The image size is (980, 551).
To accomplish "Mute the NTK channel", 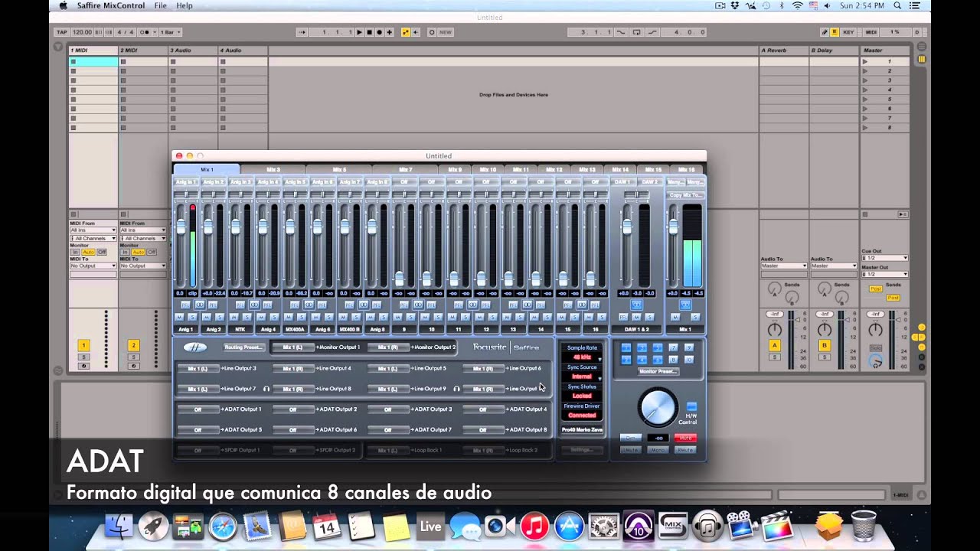I will tap(234, 317).
